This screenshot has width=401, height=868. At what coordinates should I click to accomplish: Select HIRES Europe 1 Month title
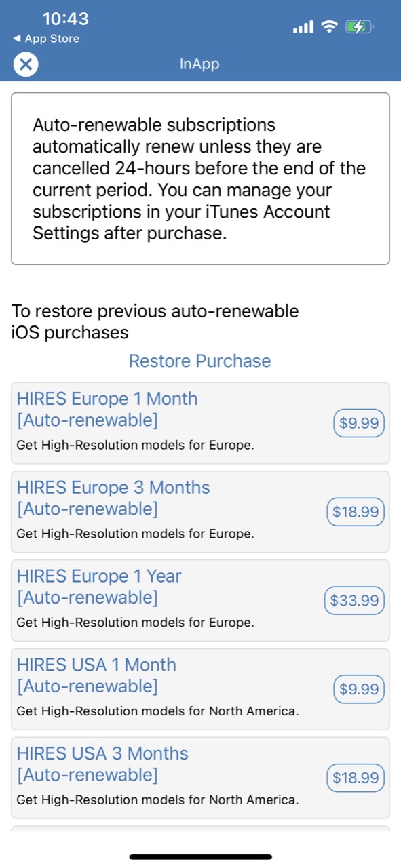pos(107,410)
